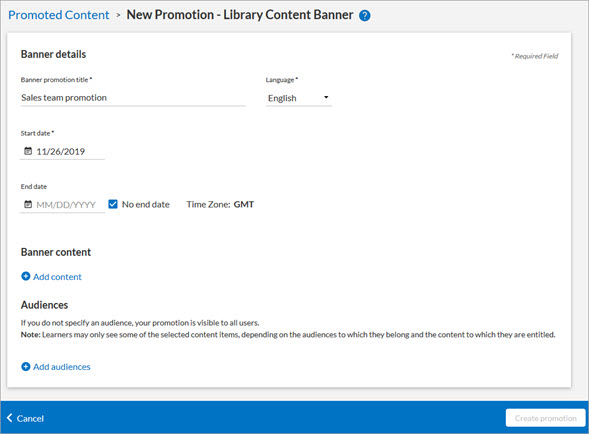Select the Add content link
This screenshot has height=434, width=589.
(x=57, y=277)
